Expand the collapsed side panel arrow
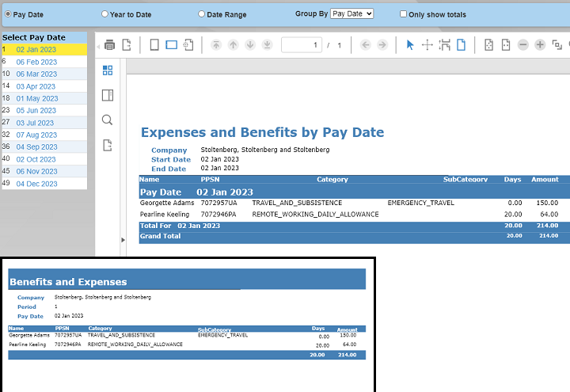 tap(122, 239)
